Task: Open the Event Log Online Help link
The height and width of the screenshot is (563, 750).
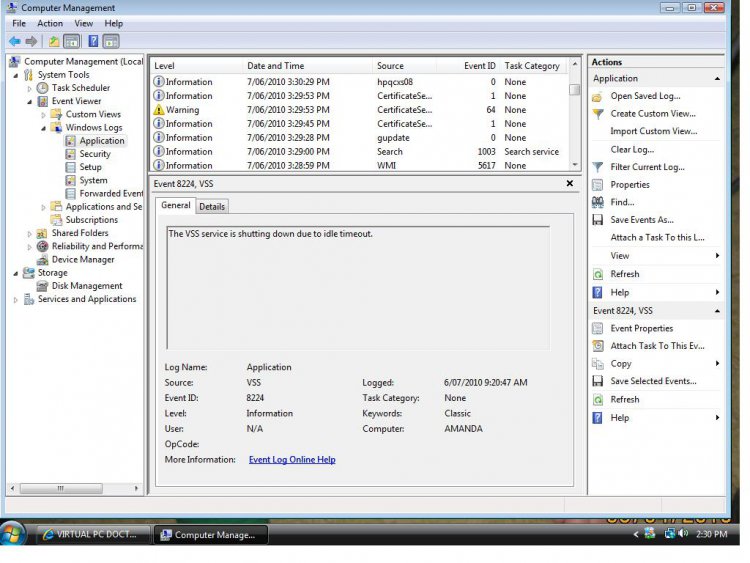Action: 292,460
